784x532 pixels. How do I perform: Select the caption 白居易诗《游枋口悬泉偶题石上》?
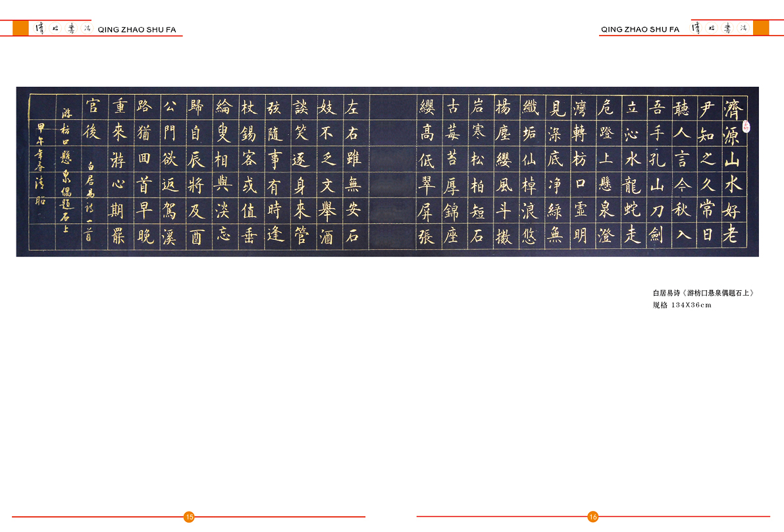pos(702,293)
